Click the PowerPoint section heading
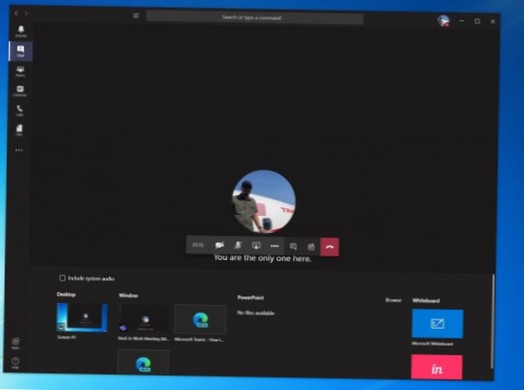 pyautogui.click(x=251, y=297)
